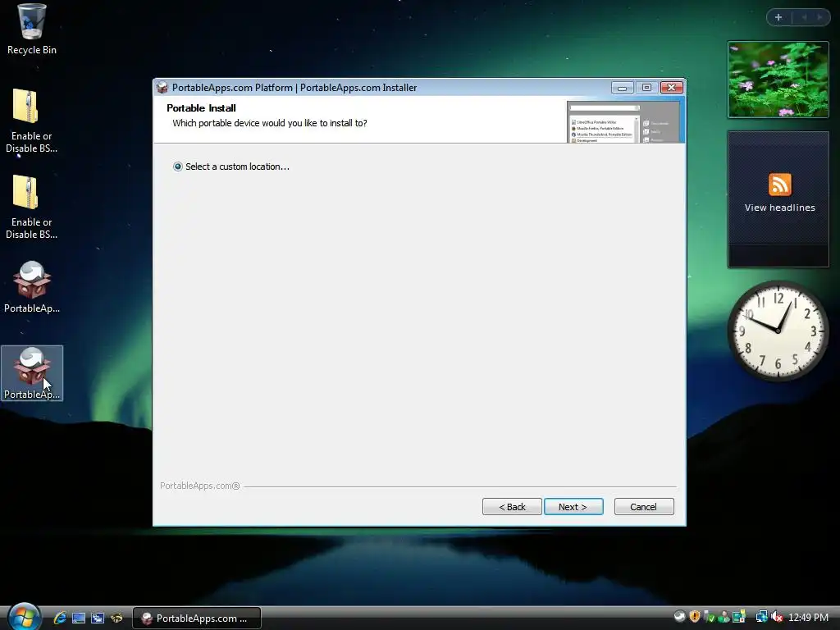
Task: Click the tray icon with green checkmark
Action: point(709,617)
